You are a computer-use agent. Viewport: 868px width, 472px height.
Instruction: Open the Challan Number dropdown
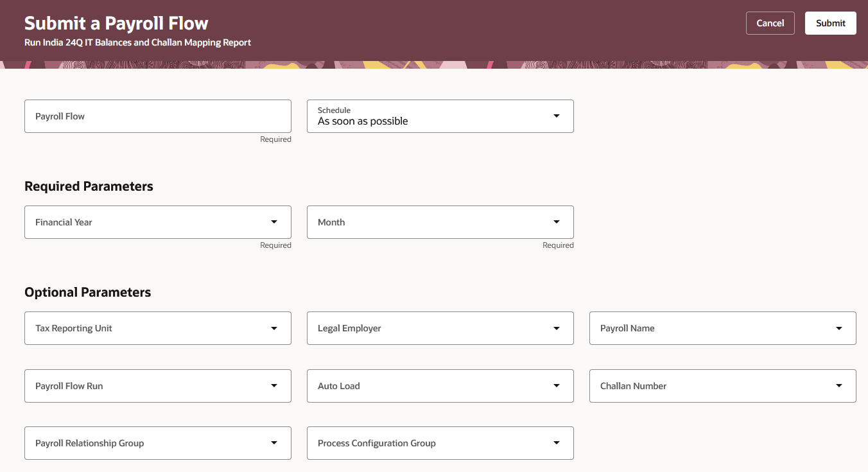coord(723,386)
